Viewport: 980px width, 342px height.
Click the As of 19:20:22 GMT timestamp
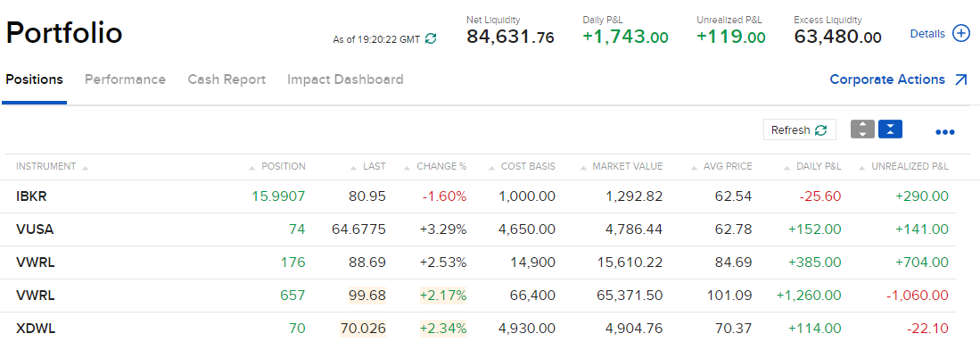[376, 38]
